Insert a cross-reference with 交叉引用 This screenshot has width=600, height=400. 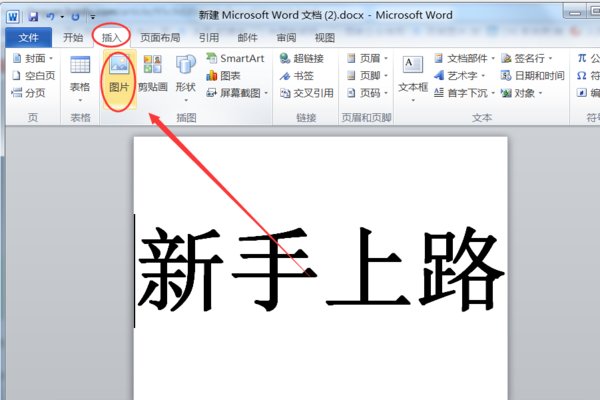307,93
